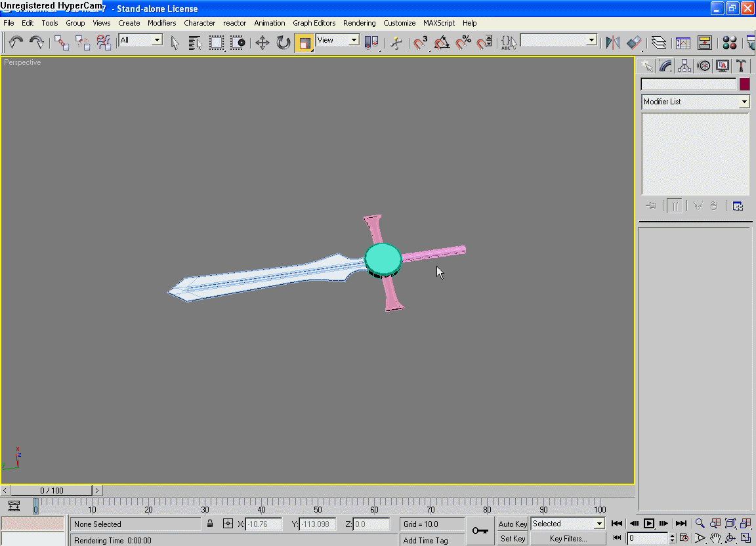Open the Modifiers menu

[161, 23]
